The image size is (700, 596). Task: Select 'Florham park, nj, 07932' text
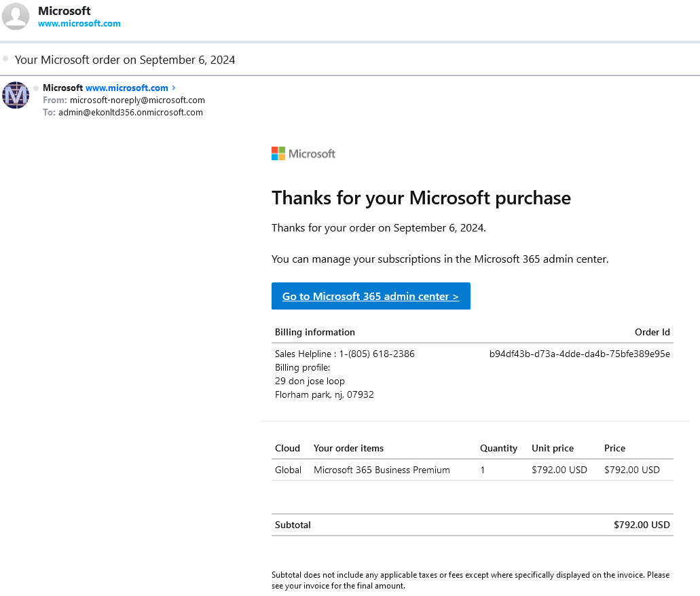[324, 394]
